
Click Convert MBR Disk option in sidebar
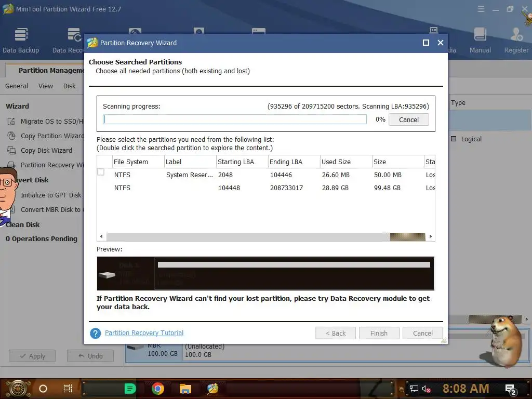tap(52, 210)
